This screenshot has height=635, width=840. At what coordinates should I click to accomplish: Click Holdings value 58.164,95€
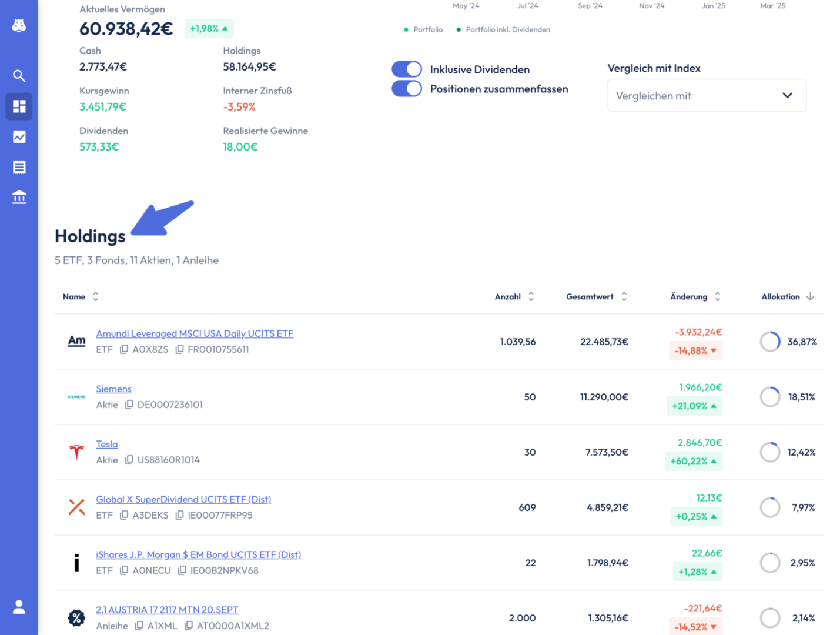(250, 67)
